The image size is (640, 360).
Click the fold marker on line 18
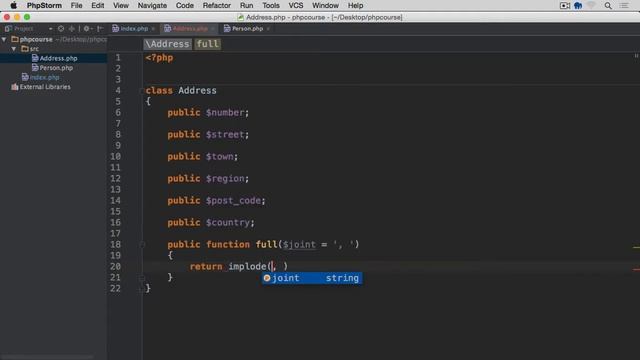point(142,244)
